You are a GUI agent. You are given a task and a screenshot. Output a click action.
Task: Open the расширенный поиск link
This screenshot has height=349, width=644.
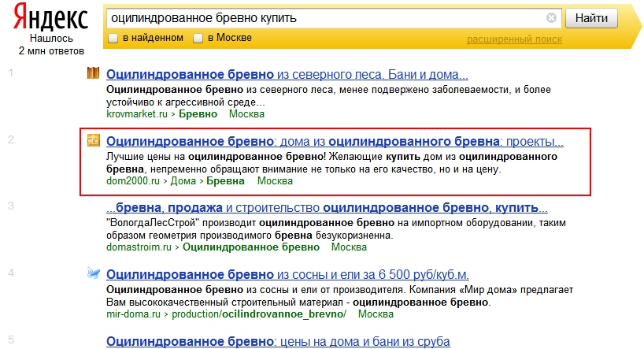514,39
